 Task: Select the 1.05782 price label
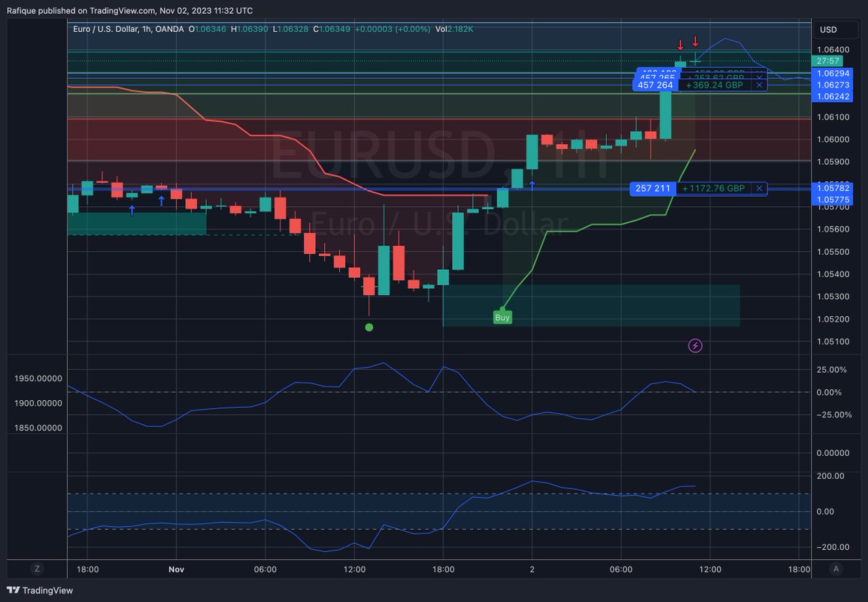833,187
